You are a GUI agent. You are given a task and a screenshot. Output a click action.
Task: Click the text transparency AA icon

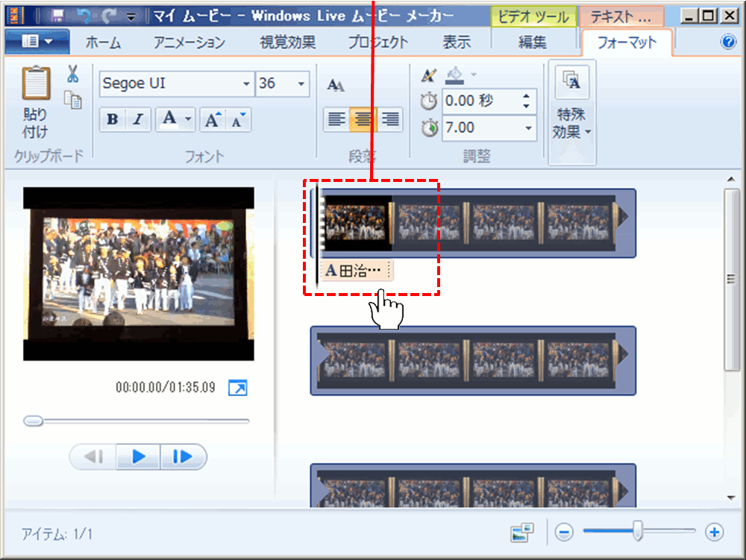click(336, 85)
